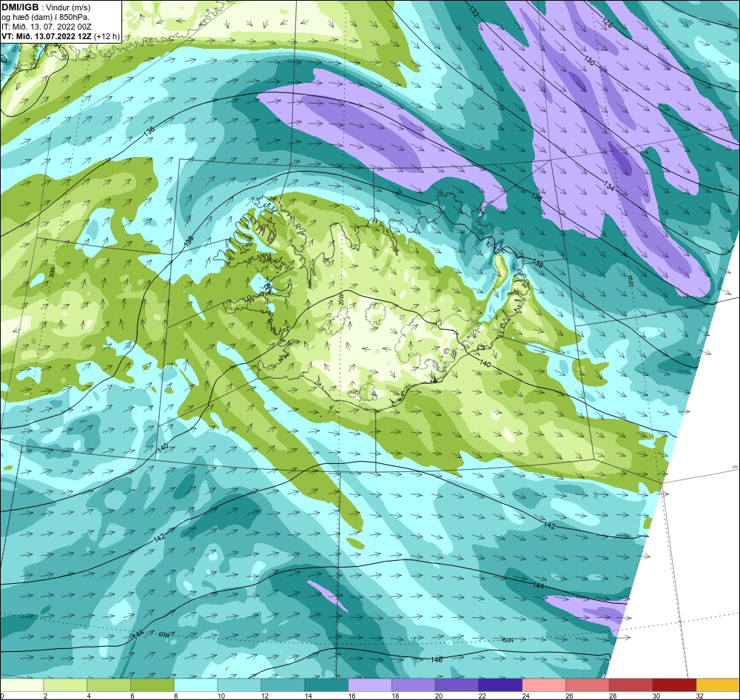Pick the 20–22 m/s violet legend swatch
740x700 pixels.
point(457,685)
